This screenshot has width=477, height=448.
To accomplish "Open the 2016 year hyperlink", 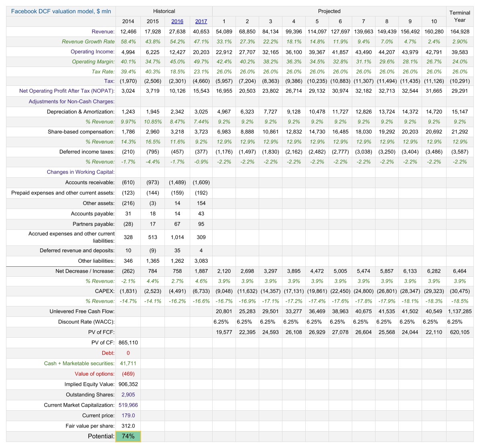I will point(177,21).
